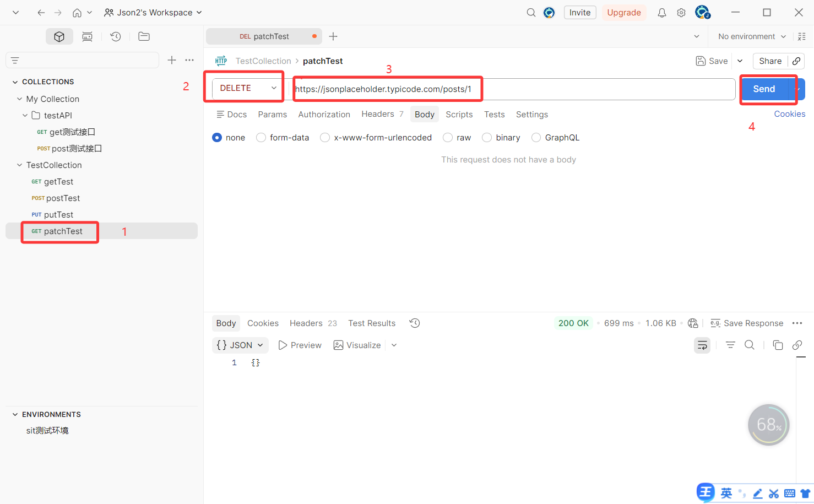Click the filter icon in sidebar search

point(15,60)
